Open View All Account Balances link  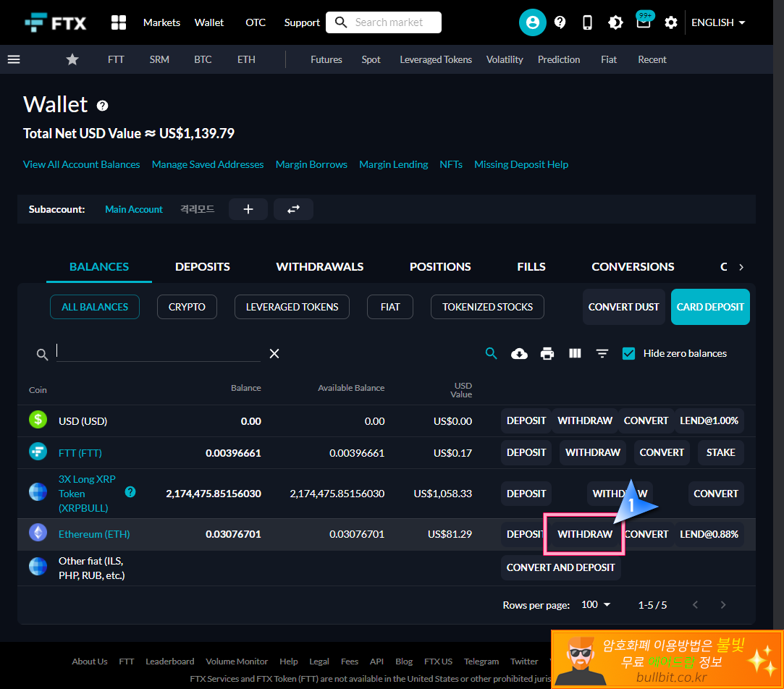coord(82,164)
